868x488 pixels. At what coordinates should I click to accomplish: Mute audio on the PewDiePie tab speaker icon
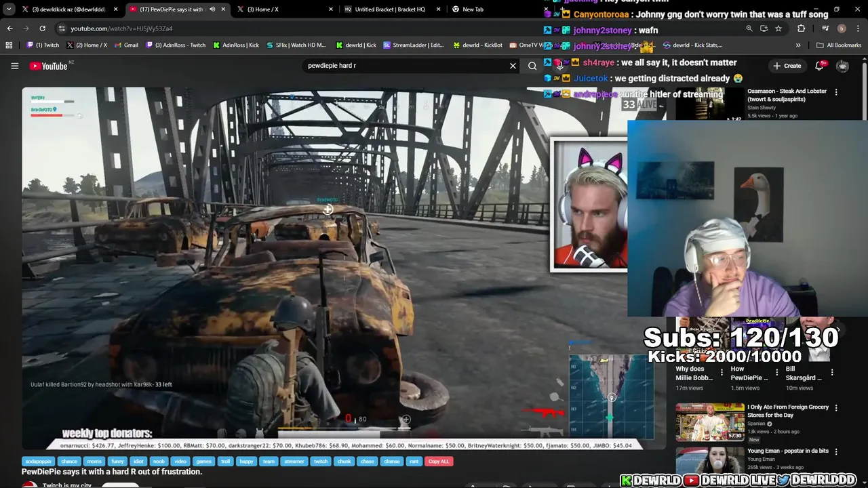click(212, 9)
